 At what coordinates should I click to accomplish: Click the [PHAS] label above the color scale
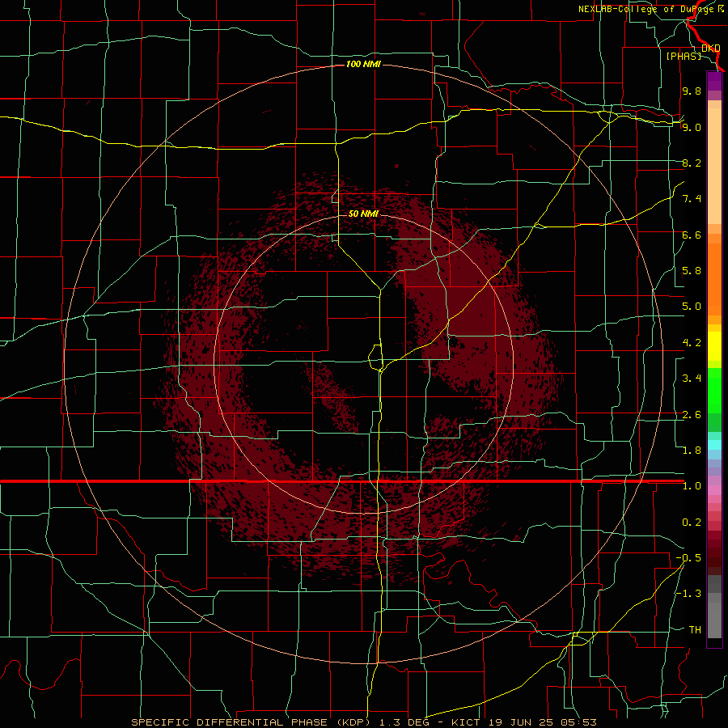point(684,56)
